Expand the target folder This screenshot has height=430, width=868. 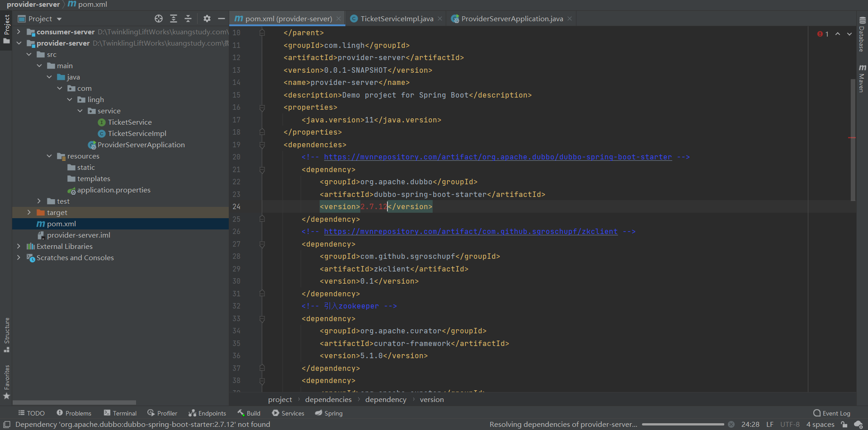[29, 212]
